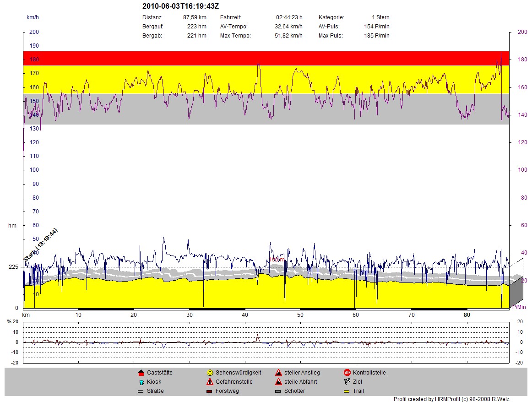Image resolution: width=532 pixels, height=402 pixels.
Task: Select the gray Schotter legend swatch
Action: point(278,391)
